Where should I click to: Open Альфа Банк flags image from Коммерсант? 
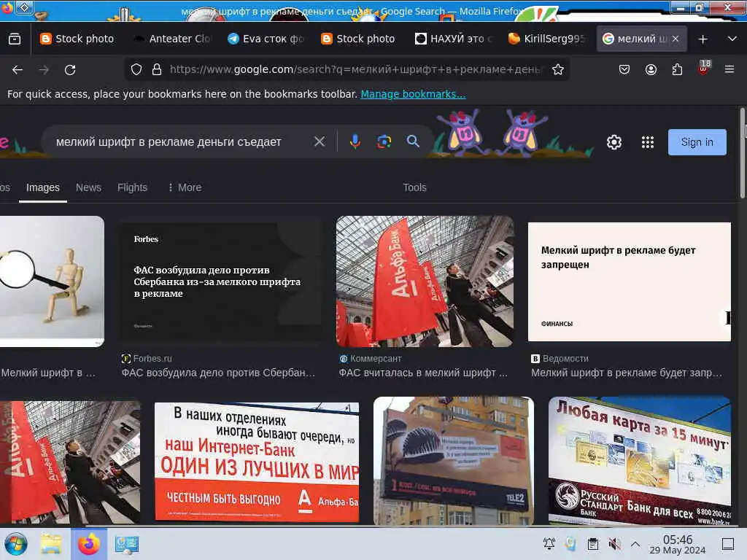click(425, 281)
